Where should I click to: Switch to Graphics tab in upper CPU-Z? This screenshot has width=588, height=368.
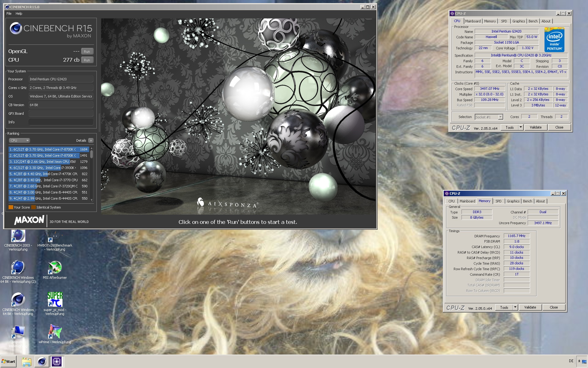tap(518, 21)
